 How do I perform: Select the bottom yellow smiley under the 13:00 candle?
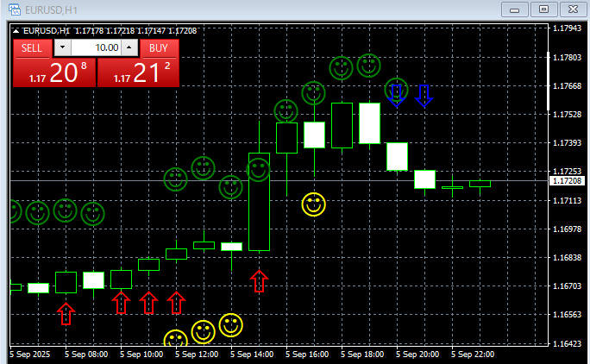[x=204, y=332]
